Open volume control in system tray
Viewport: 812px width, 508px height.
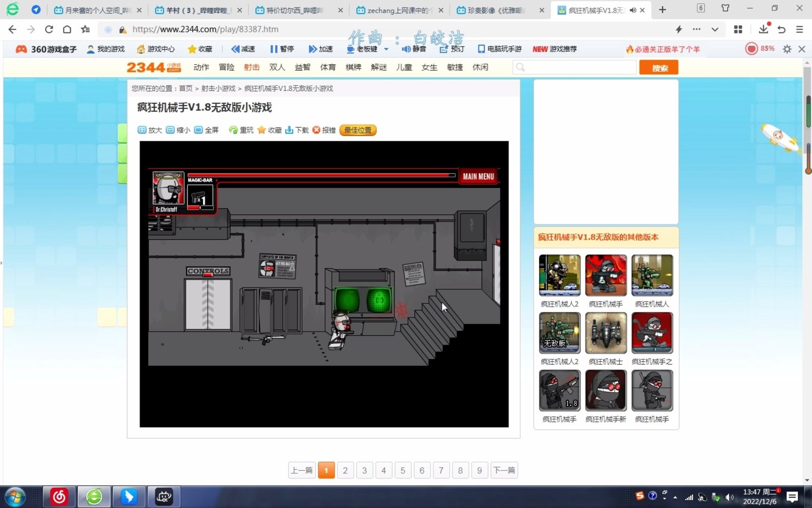[729, 497]
